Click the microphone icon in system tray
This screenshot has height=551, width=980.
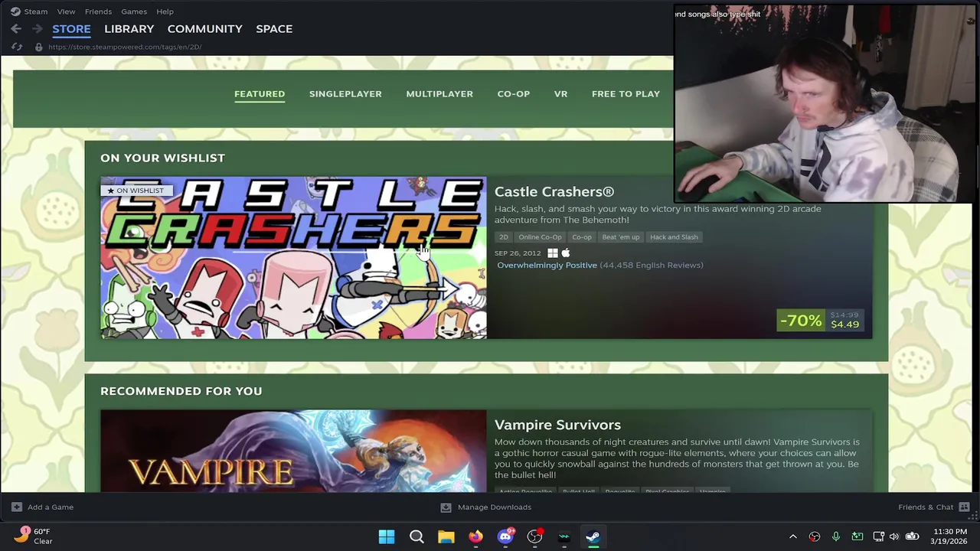(836, 536)
